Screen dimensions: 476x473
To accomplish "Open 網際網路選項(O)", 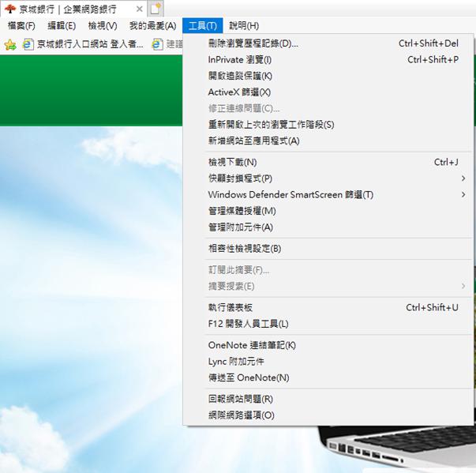I will (328, 415).
